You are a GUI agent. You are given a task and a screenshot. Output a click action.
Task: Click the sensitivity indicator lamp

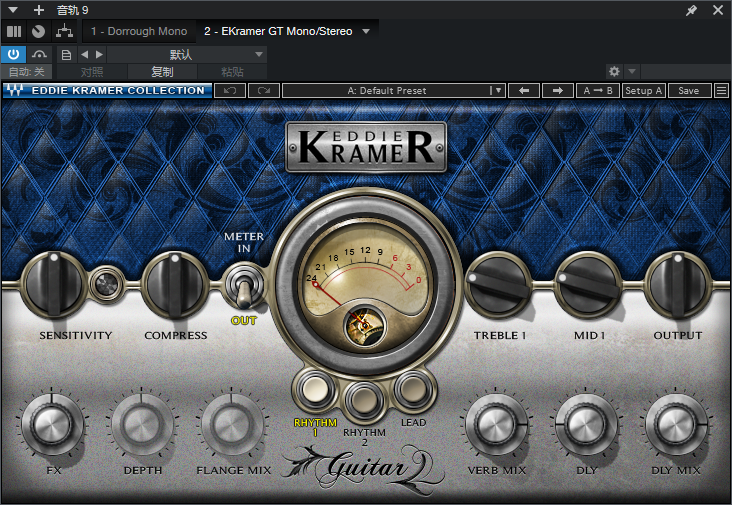click(106, 284)
